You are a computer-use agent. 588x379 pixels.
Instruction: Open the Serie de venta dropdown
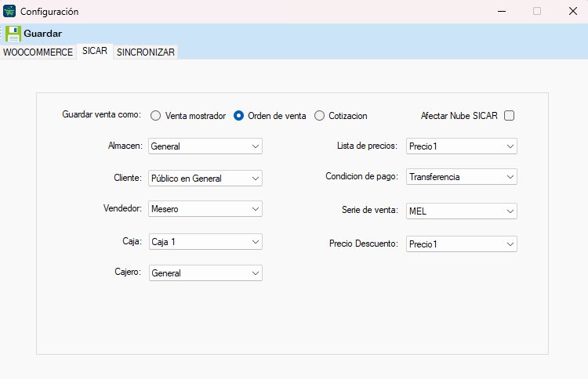coord(461,211)
